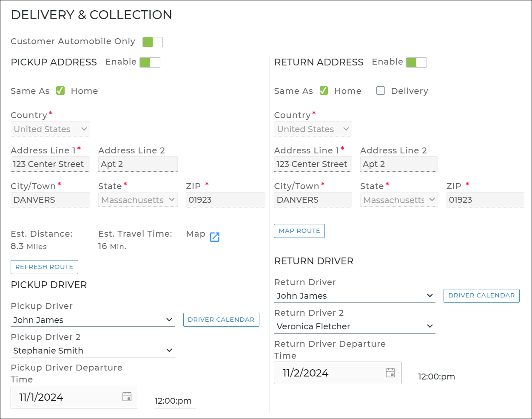532x419 pixels.
Task: Click the Refresh Route button
Action: click(x=44, y=267)
